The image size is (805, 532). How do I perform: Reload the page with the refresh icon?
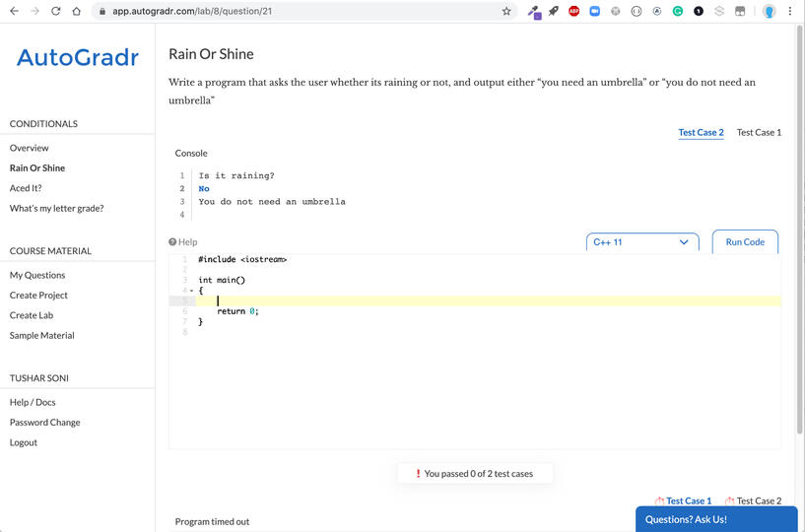tap(55, 11)
